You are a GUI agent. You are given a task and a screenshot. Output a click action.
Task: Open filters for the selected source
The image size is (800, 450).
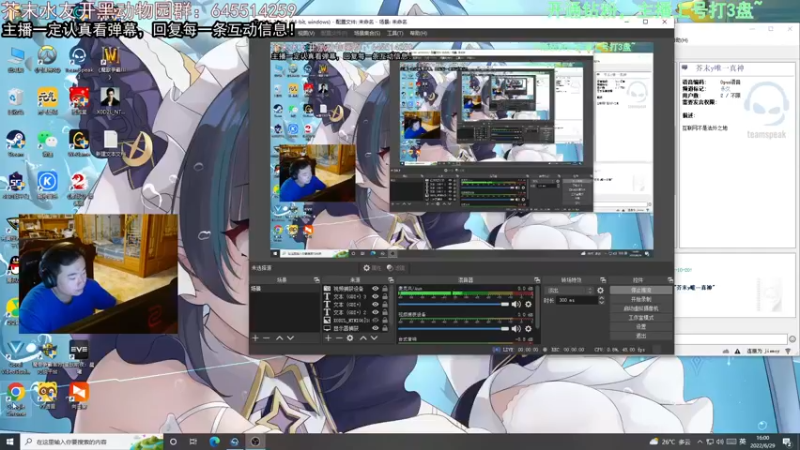pos(396,268)
